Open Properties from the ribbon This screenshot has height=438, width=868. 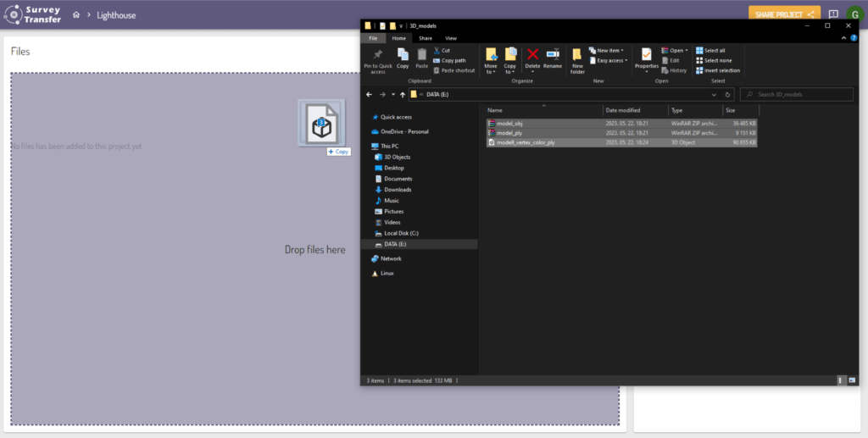click(x=646, y=56)
